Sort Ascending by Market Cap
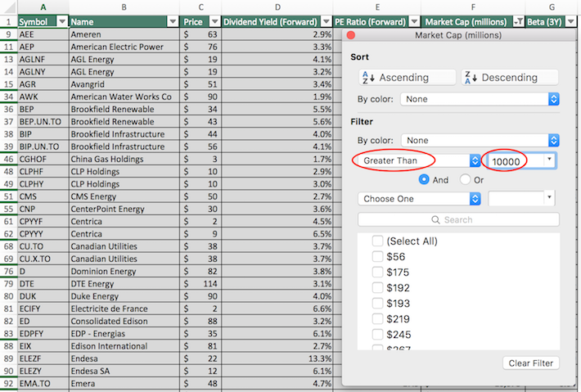The width and height of the screenshot is (581, 392). (407, 77)
